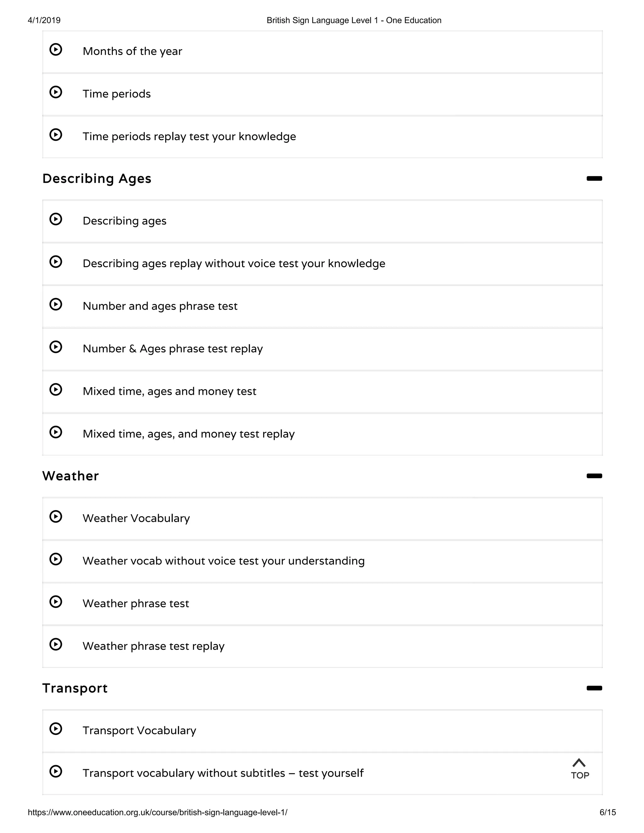Open Transport vocabulary without subtitles lesson
This screenshot has width=644, height=833.
coord(223,773)
